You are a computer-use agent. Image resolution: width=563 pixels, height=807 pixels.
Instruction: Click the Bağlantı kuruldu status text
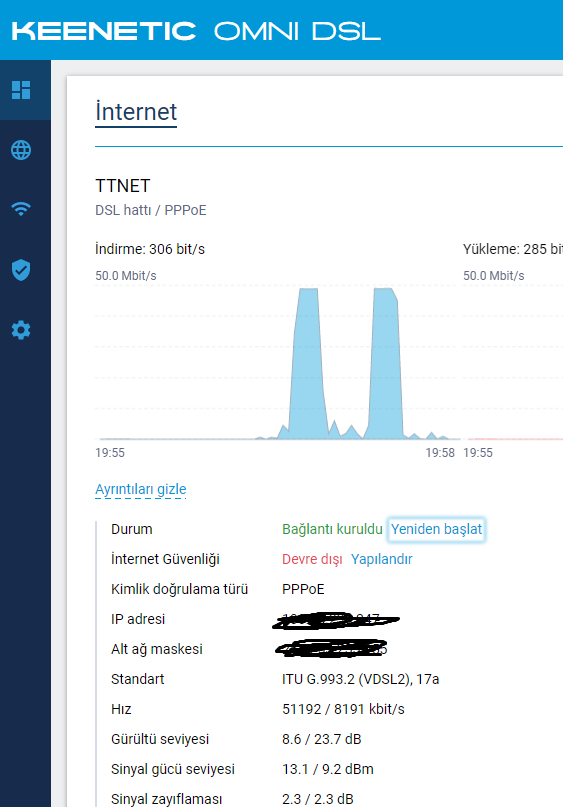click(x=332, y=529)
